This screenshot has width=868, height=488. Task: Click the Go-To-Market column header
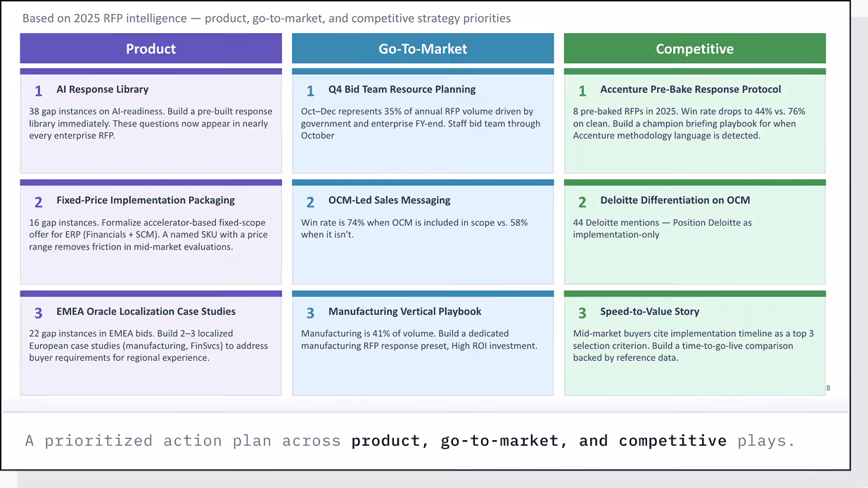coord(423,49)
